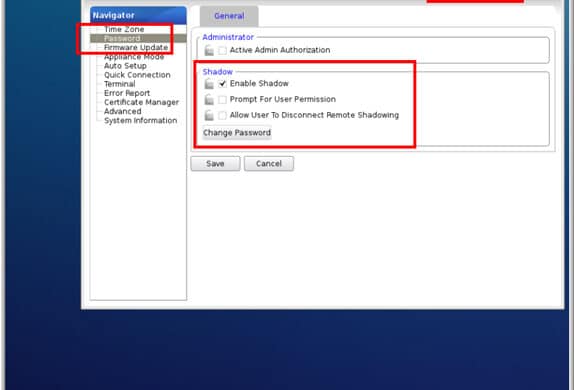Click the Change Password button

[x=237, y=133]
